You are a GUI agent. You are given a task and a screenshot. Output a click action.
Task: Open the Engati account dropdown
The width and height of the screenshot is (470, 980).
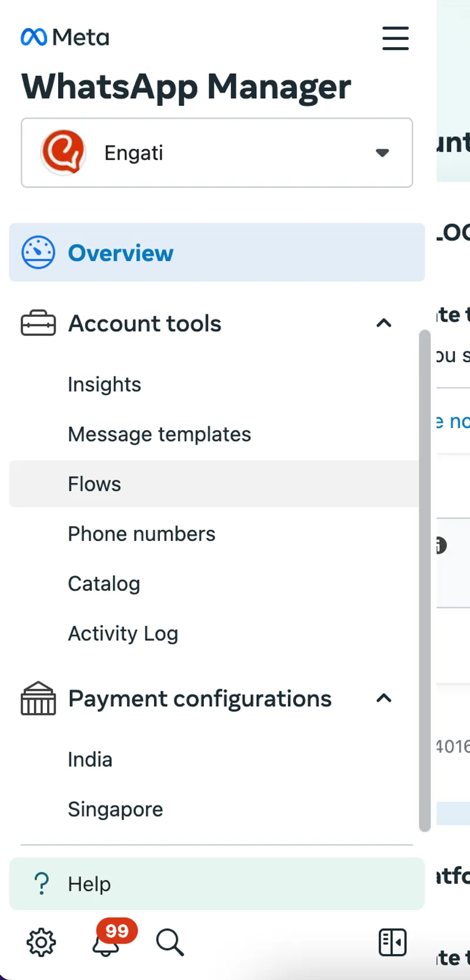pos(217,153)
